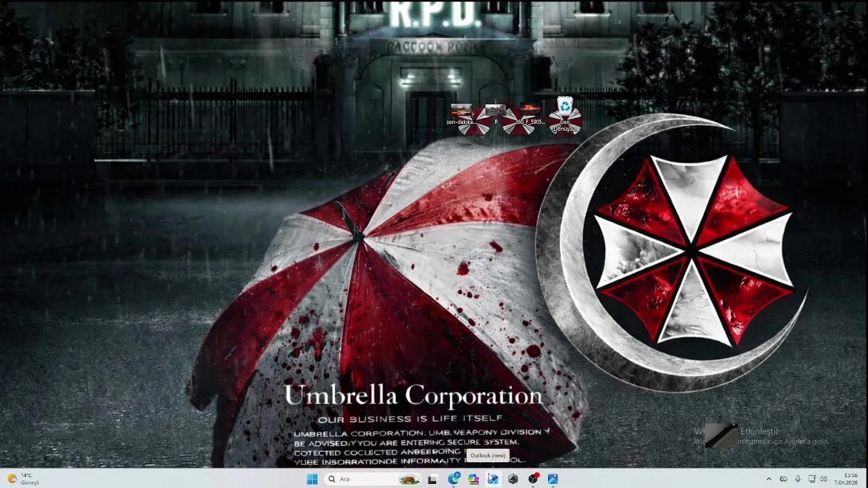Open Task View from the taskbar

point(432,479)
